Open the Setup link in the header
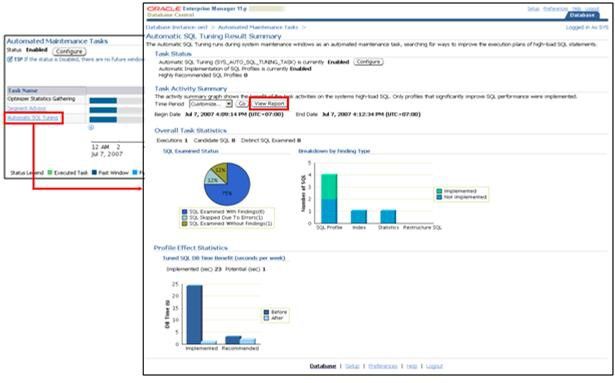 (x=533, y=9)
